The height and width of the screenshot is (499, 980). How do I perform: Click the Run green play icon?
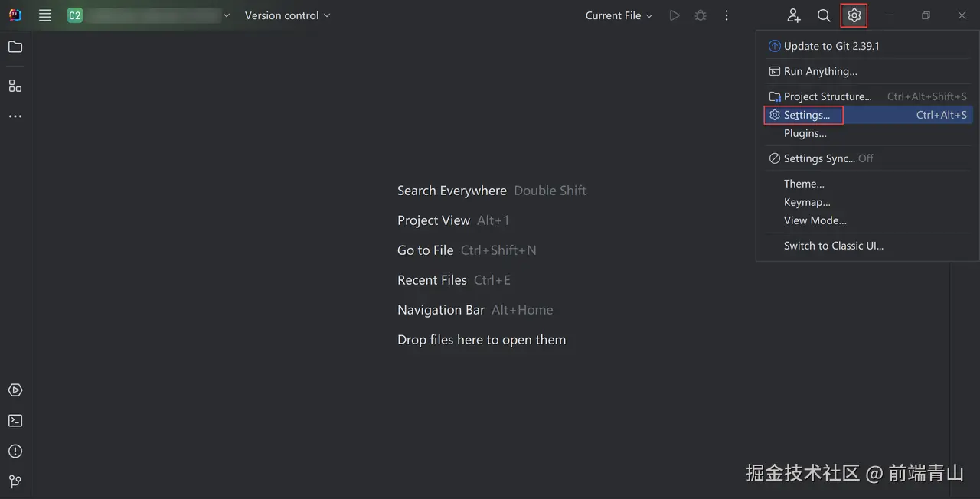coord(674,15)
